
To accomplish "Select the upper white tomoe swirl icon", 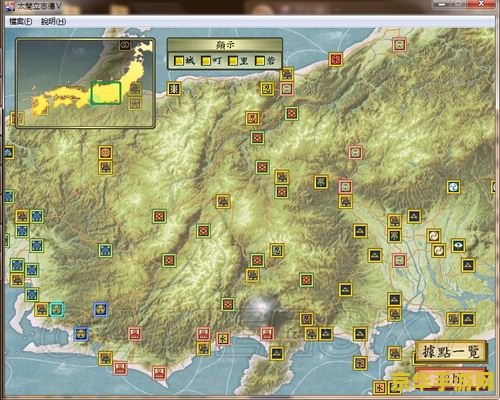I will pyautogui.click(x=434, y=236).
